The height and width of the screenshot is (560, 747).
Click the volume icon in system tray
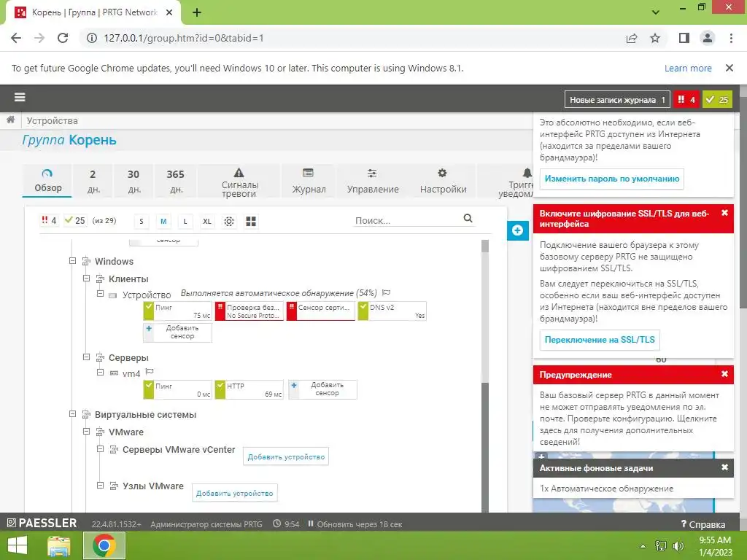coord(678,545)
